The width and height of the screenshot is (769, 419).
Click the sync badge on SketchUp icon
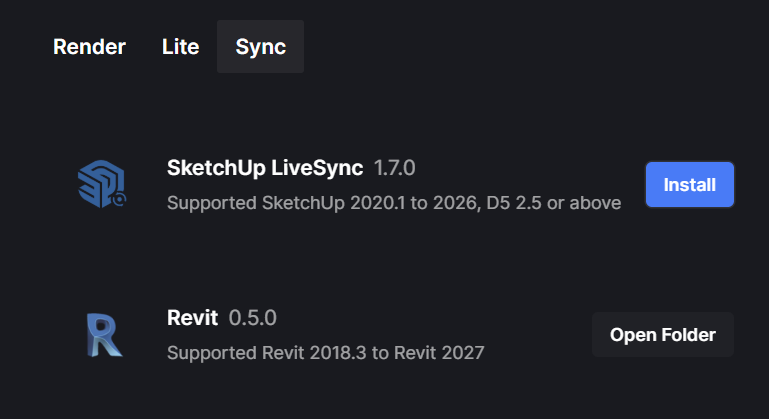pyautogui.click(x=119, y=199)
